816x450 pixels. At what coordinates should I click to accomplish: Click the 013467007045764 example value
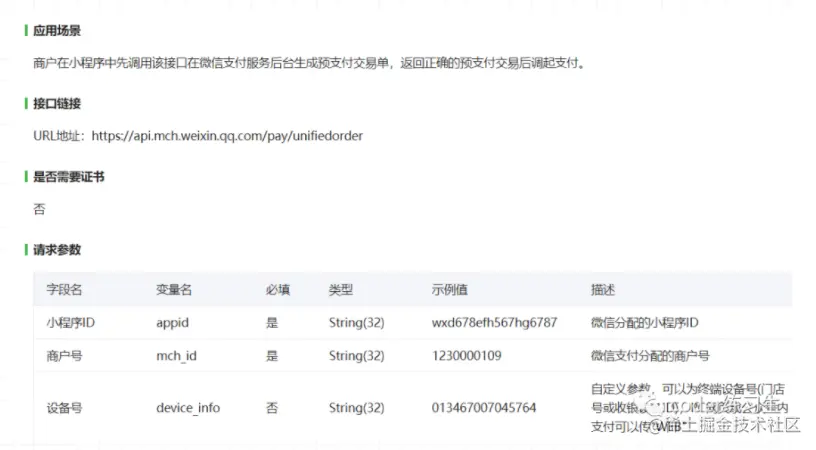click(x=484, y=408)
